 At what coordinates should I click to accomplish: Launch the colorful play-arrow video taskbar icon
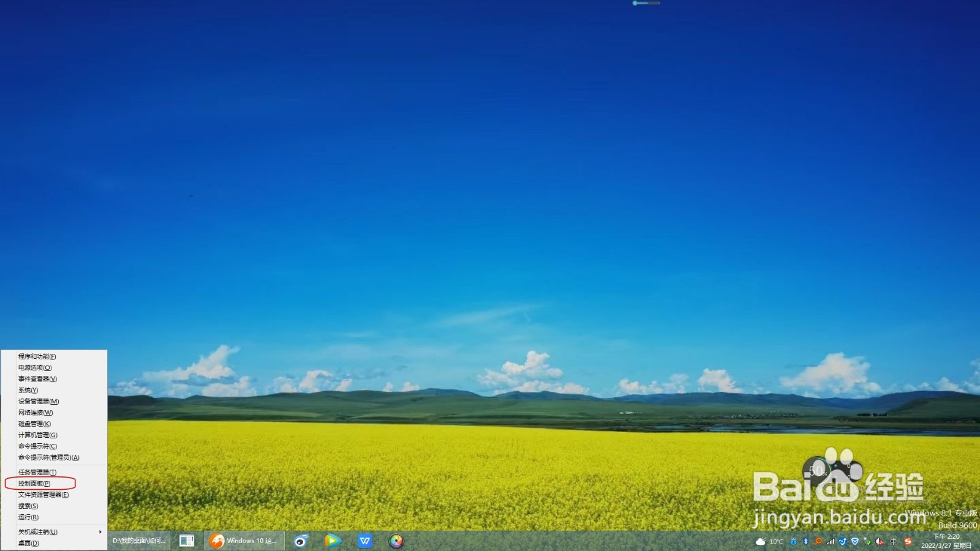coord(333,541)
